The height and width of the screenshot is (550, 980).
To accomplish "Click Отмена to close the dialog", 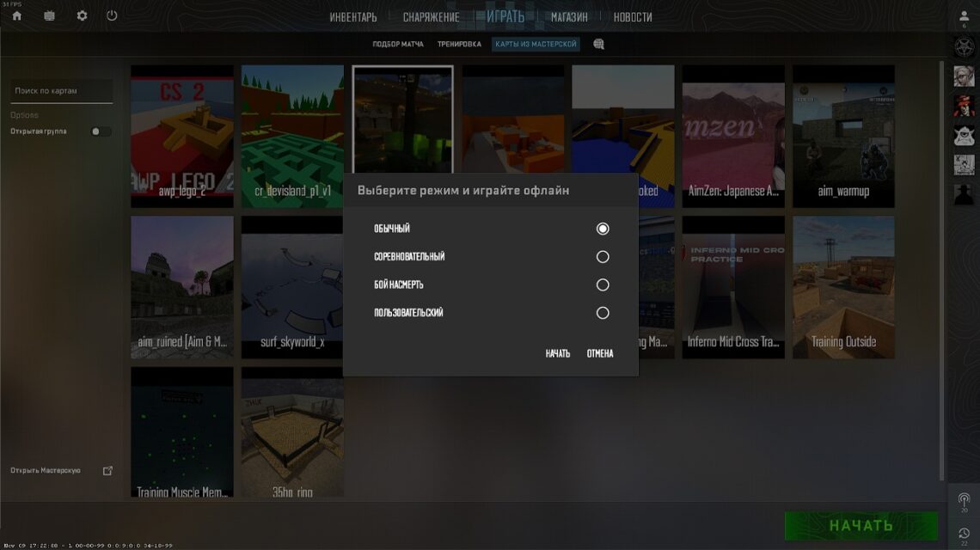I will pyautogui.click(x=600, y=353).
